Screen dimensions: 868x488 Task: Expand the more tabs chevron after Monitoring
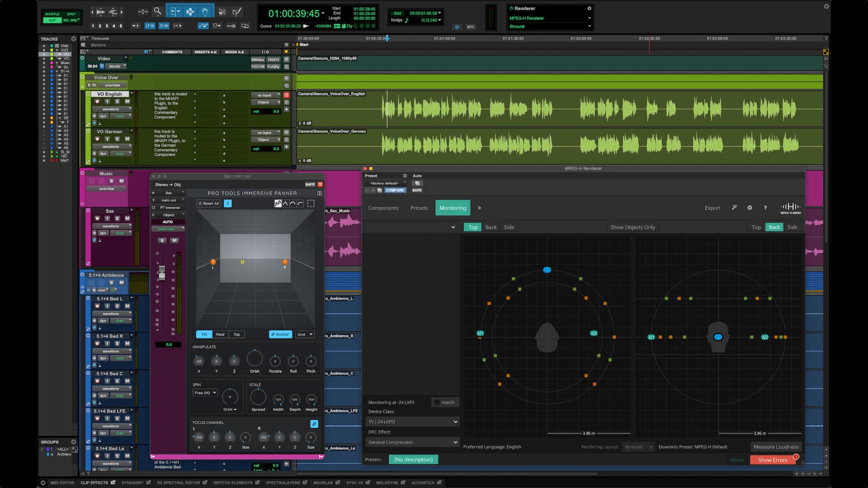pos(479,208)
